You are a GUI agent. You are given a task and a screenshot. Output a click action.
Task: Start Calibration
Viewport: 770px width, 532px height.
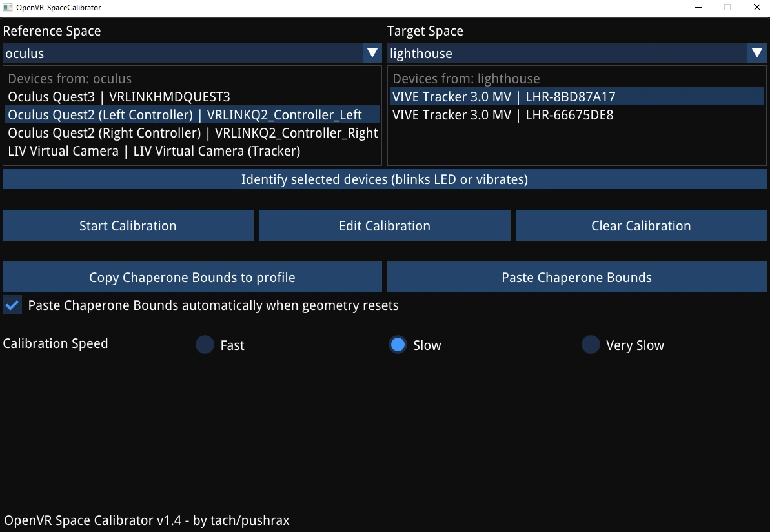[x=128, y=225]
